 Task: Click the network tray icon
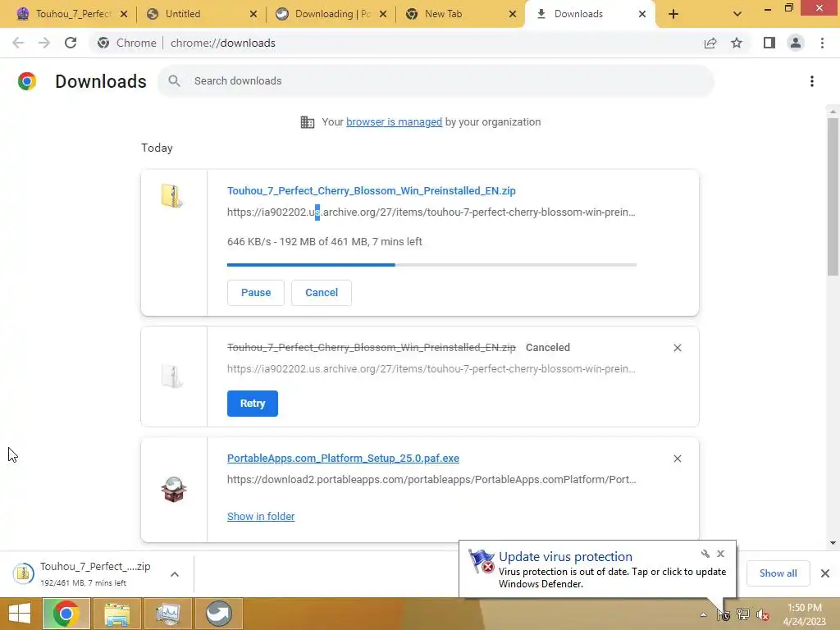click(x=743, y=614)
